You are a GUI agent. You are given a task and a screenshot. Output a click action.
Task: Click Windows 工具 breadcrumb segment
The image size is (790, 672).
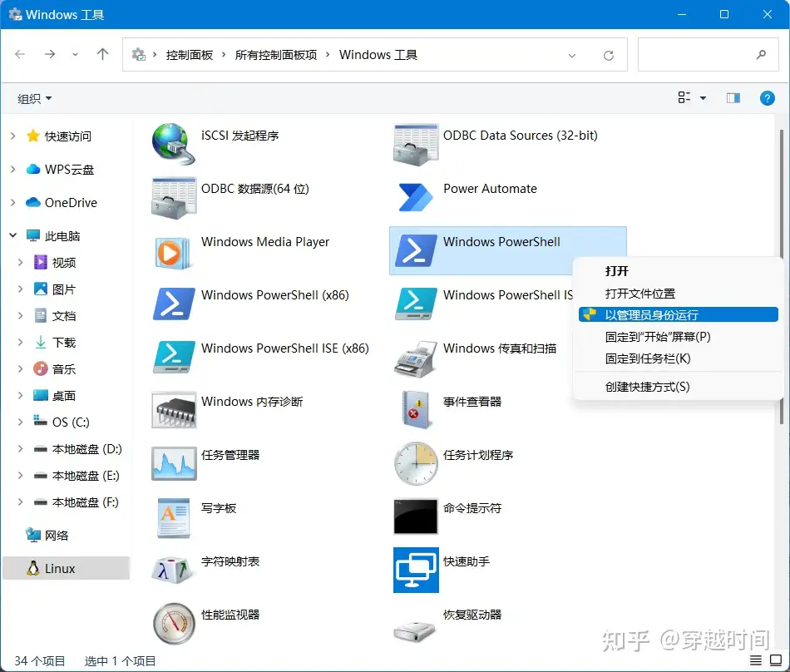tap(378, 55)
